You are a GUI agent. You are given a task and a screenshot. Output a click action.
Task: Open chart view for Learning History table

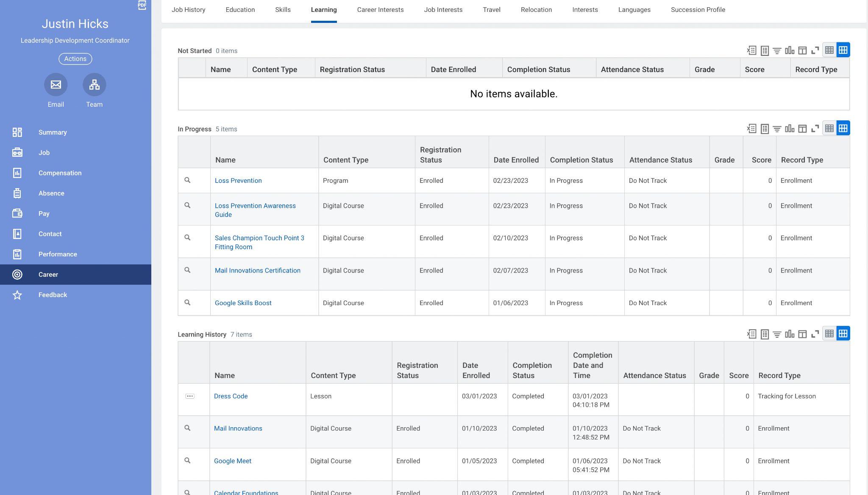pos(790,334)
